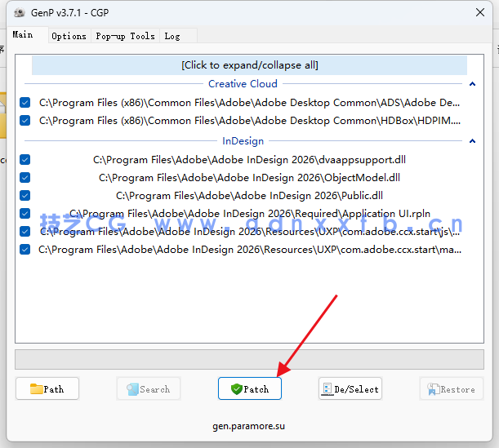
Task: Collapse the InDesign group arrow
Action: click(x=472, y=141)
